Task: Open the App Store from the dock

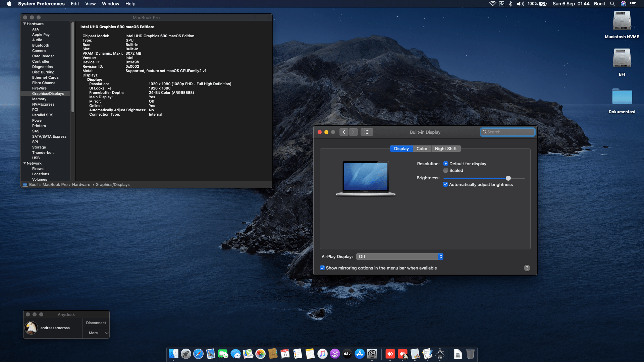Action: 360,354
